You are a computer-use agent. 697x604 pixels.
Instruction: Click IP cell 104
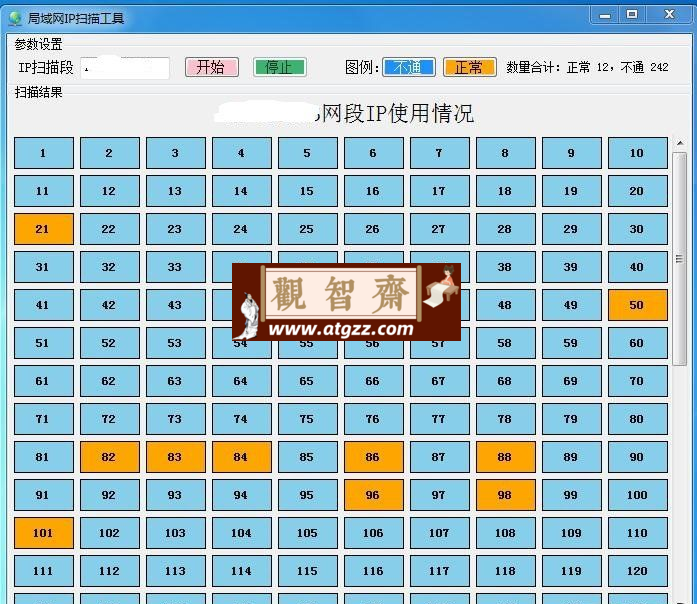(242, 533)
